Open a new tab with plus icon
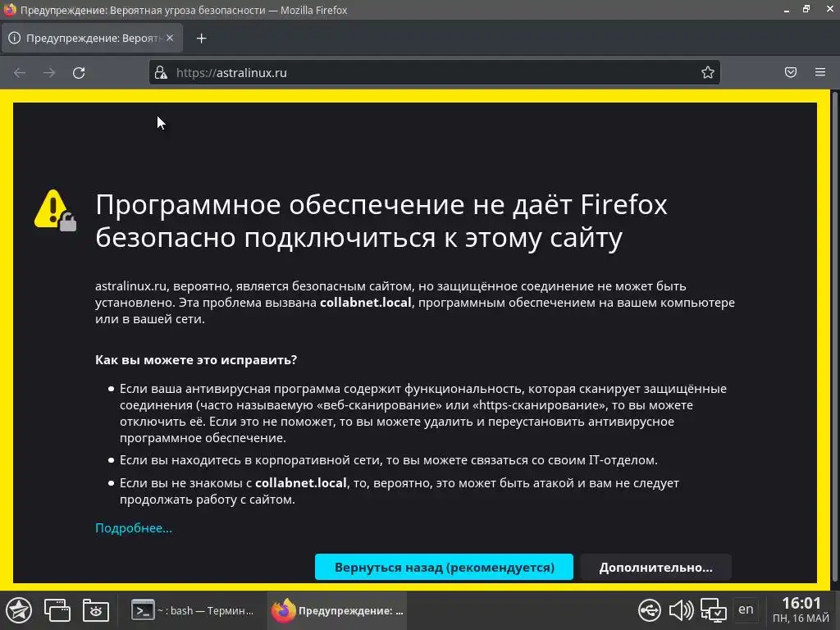840x630 pixels. (x=202, y=38)
